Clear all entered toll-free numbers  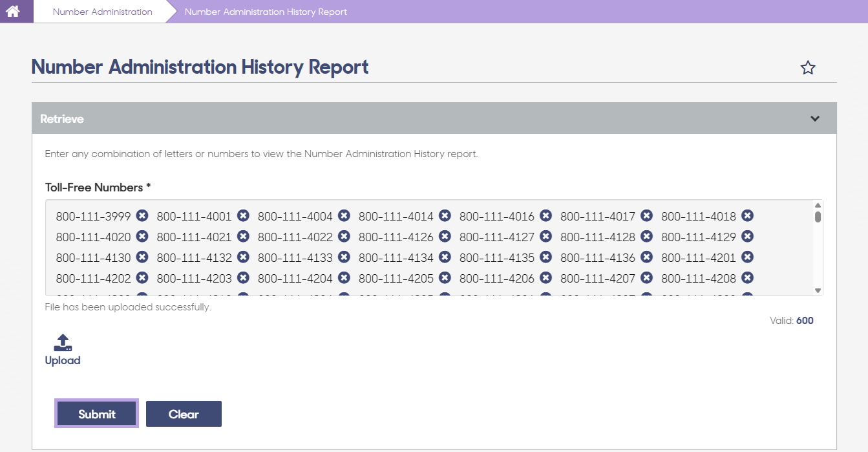click(184, 414)
